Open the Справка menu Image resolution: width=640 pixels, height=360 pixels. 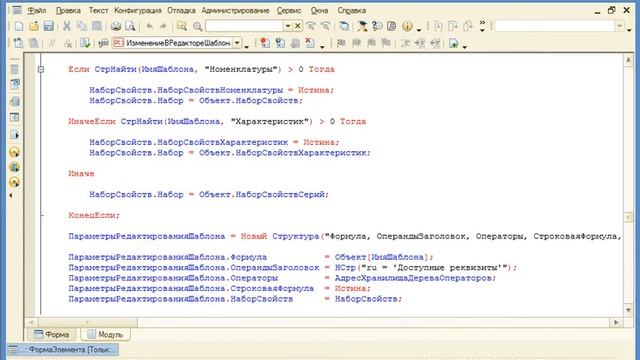click(351, 11)
